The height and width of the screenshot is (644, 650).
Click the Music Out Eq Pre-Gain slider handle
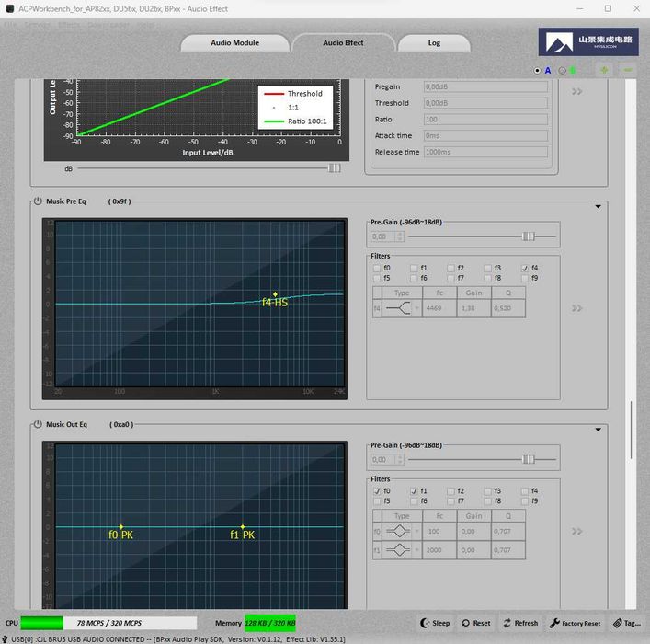[x=528, y=459]
